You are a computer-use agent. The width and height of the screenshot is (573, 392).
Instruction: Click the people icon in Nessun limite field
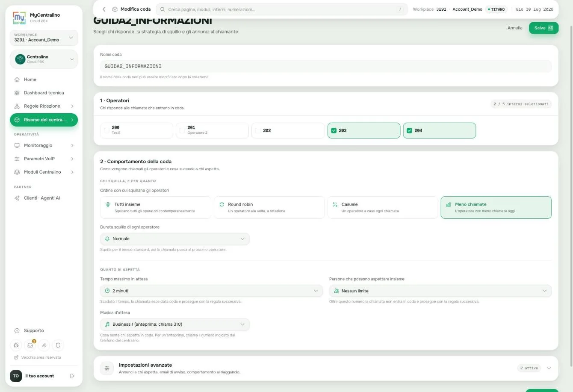tap(336, 291)
